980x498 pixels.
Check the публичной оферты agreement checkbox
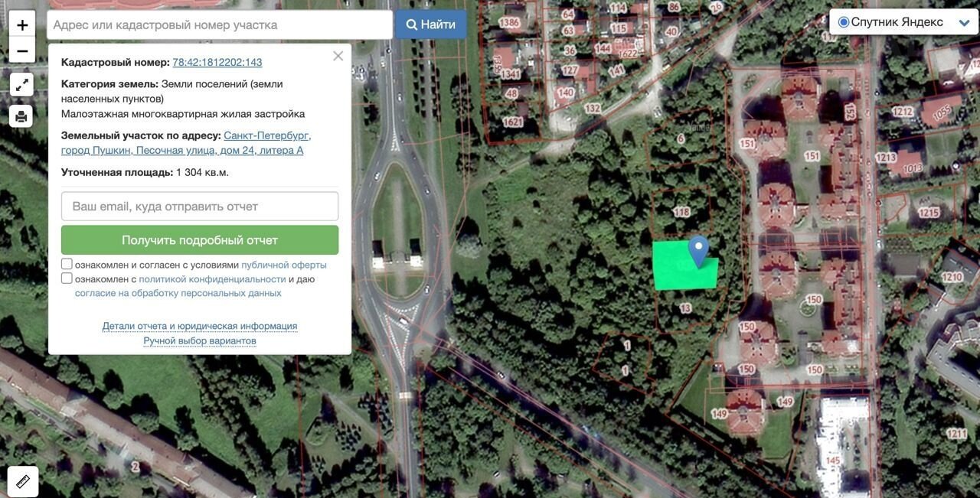(67, 264)
